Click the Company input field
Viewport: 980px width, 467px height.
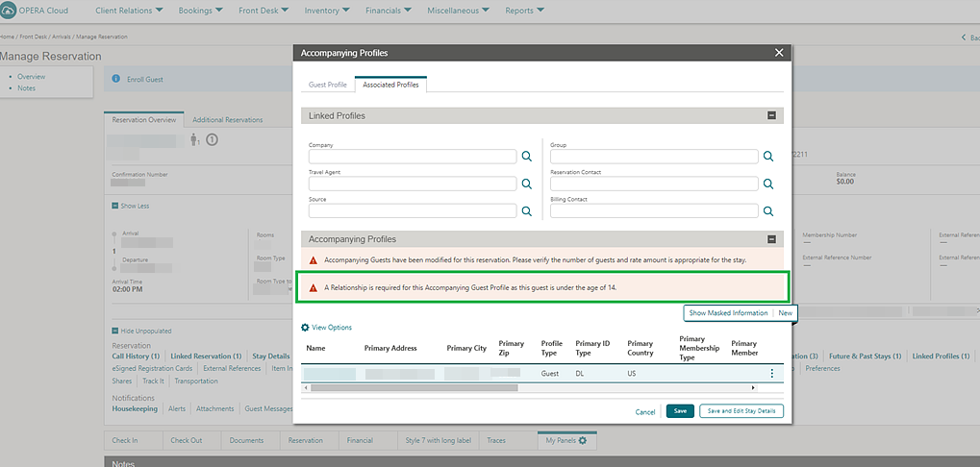(413, 156)
